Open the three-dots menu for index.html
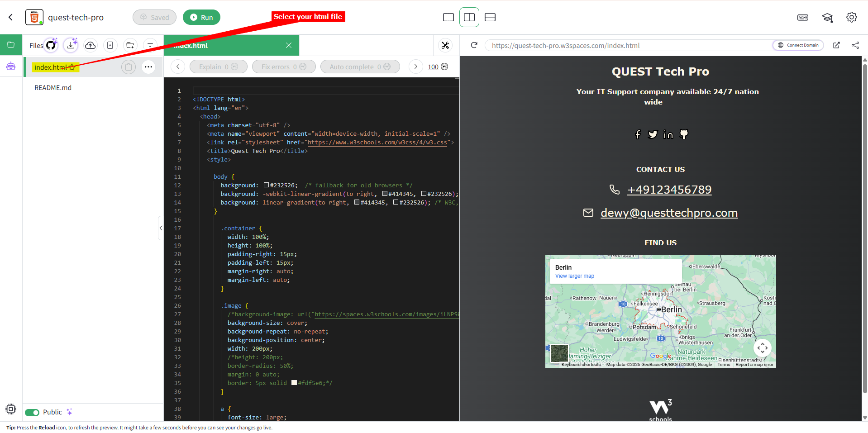 148,67
